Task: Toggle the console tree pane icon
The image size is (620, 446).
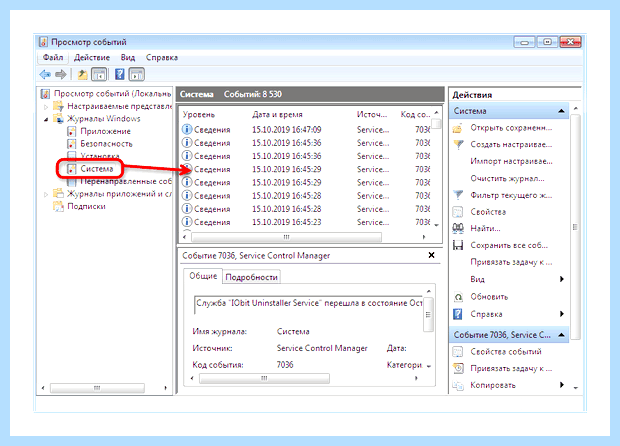Action: click(99, 74)
